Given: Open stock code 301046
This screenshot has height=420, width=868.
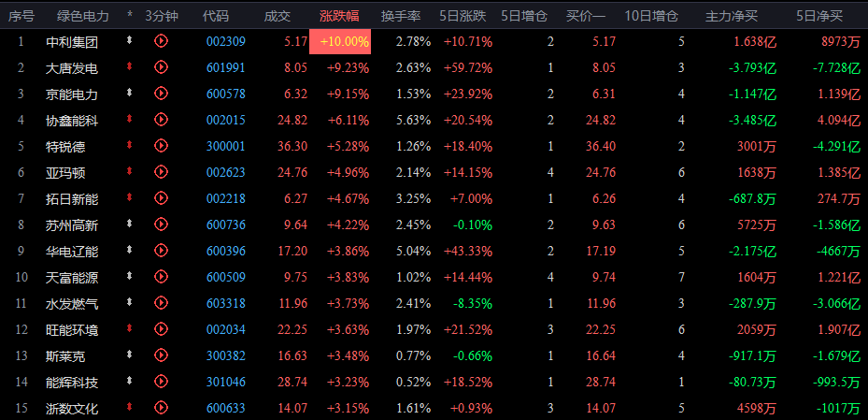Looking at the screenshot, I should (226, 383).
